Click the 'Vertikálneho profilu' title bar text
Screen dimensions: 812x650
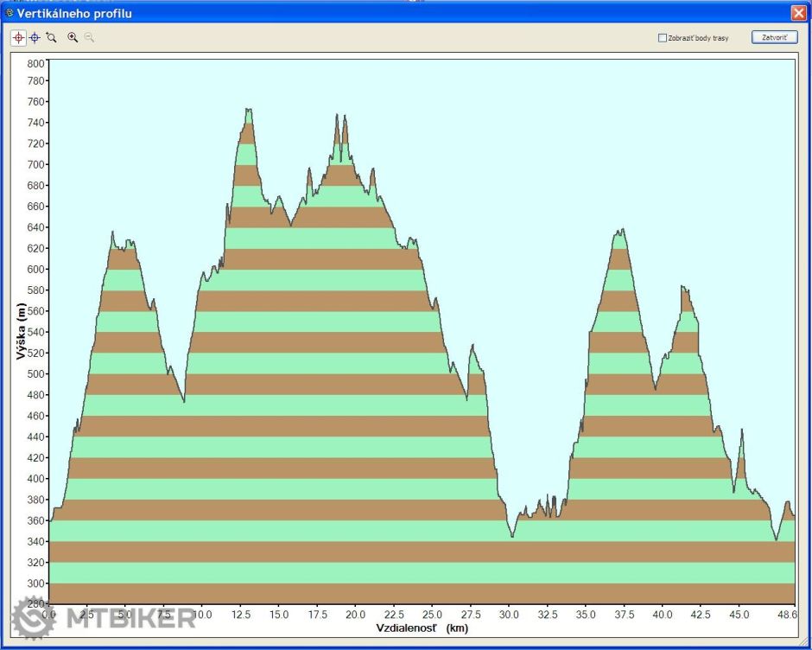pyautogui.click(x=74, y=14)
